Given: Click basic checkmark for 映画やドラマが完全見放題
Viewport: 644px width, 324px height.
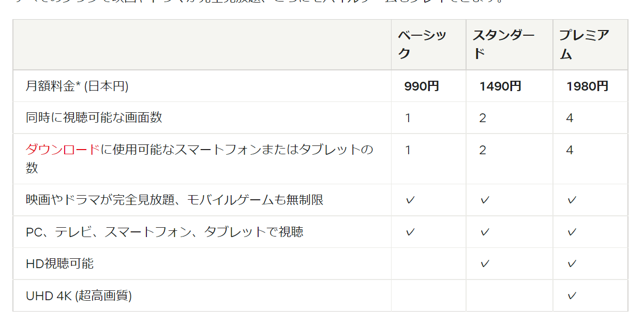Looking at the screenshot, I should tap(410, 200).
